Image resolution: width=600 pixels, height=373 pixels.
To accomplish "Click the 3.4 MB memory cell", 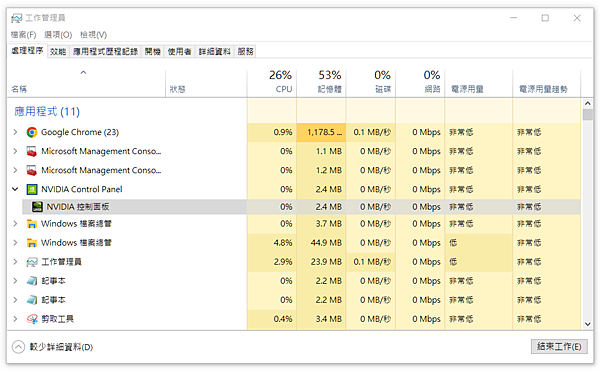I will [321, 319].
